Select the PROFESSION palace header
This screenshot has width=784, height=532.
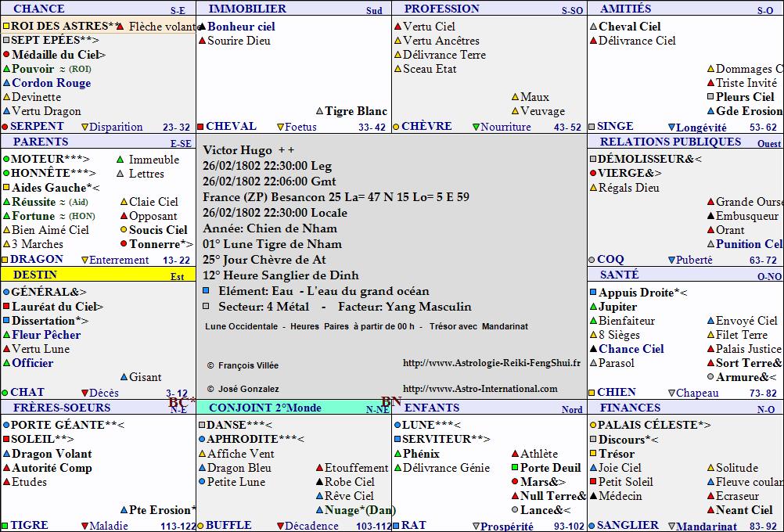pyautogui.click(x=490, y=9)
